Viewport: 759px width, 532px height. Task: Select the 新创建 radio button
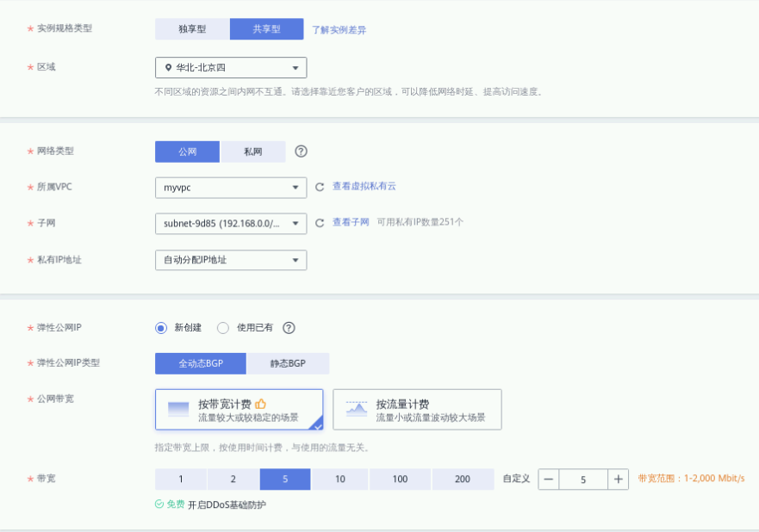tap(160, 328)
